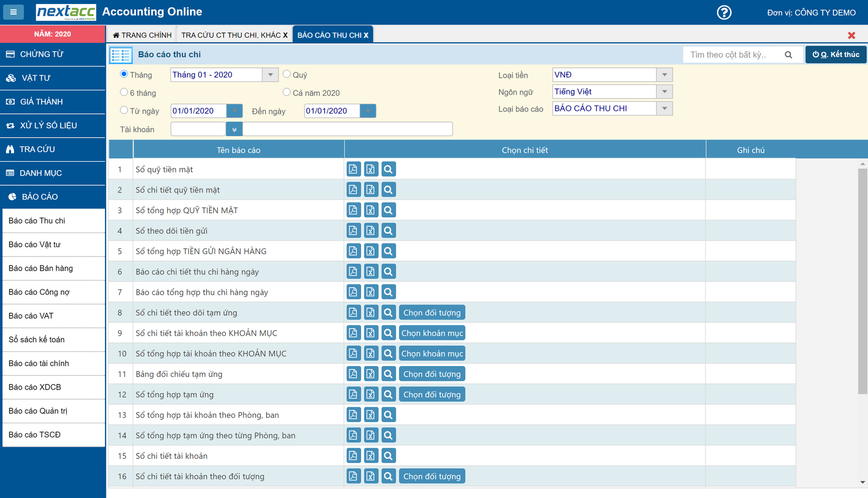Click the help question mark icon
Viewport: 868px width, 498px height.
point(724,13)
